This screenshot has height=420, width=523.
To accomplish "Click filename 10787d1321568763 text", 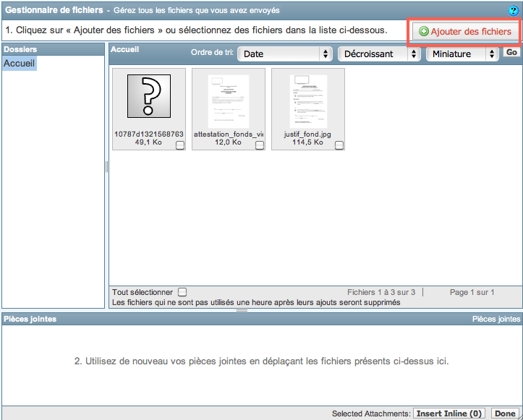I will [x=149, y=134].
